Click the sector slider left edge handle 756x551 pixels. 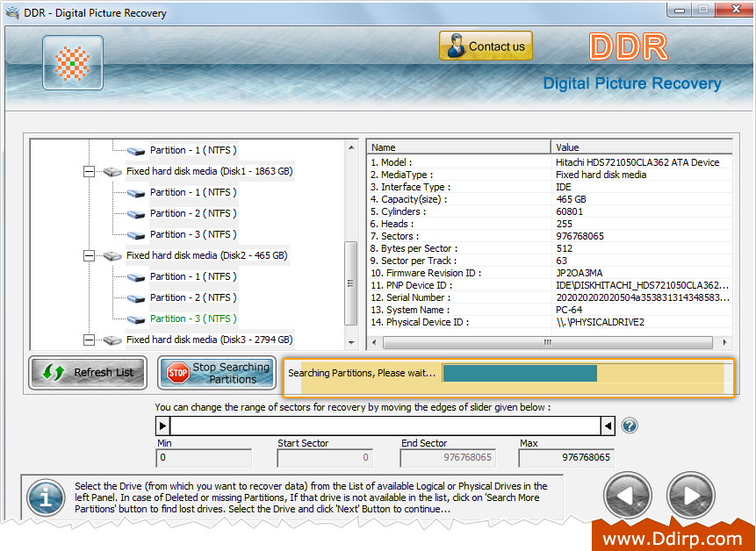pos(163,426)
